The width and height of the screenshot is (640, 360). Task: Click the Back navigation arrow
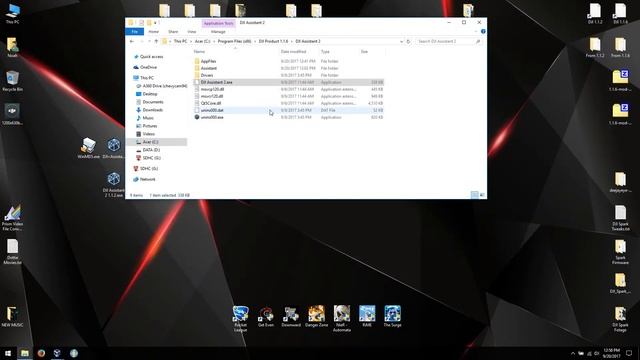coord(132,41)
